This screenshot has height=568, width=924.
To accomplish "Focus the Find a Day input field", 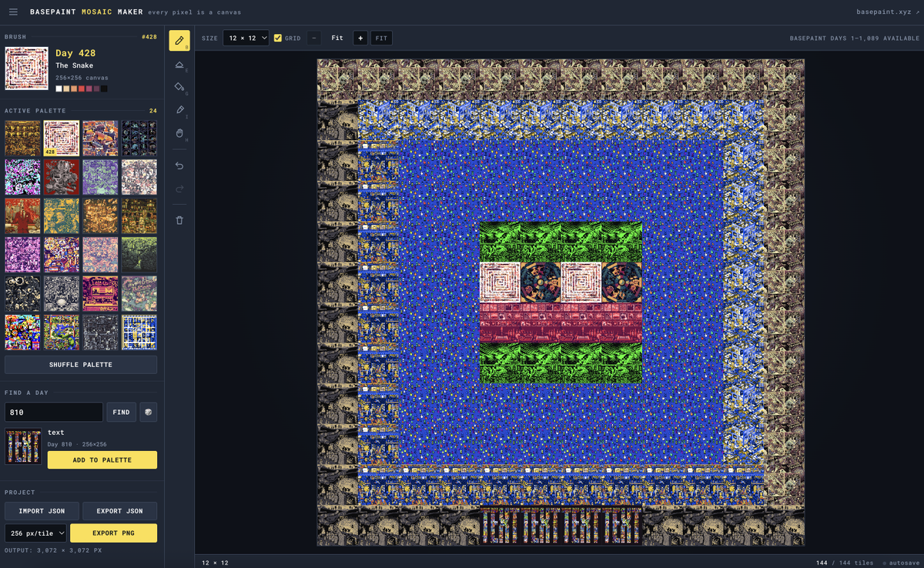I will 54,413.
